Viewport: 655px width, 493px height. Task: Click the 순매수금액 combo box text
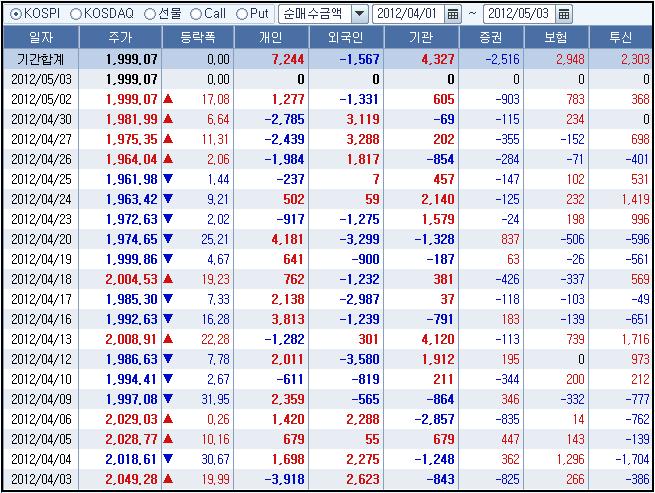(x=312, y=14)
